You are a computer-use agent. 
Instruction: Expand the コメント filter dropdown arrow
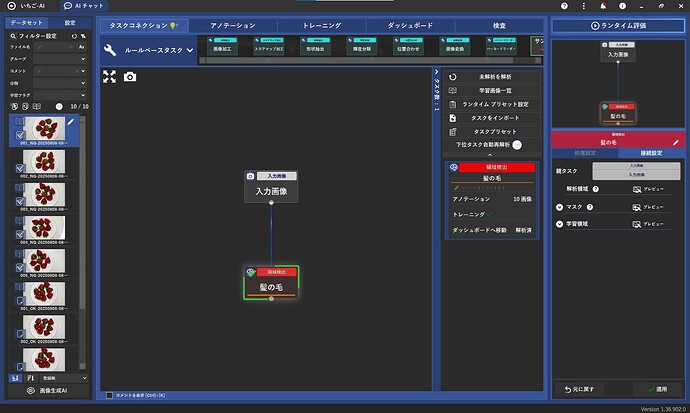83,71
